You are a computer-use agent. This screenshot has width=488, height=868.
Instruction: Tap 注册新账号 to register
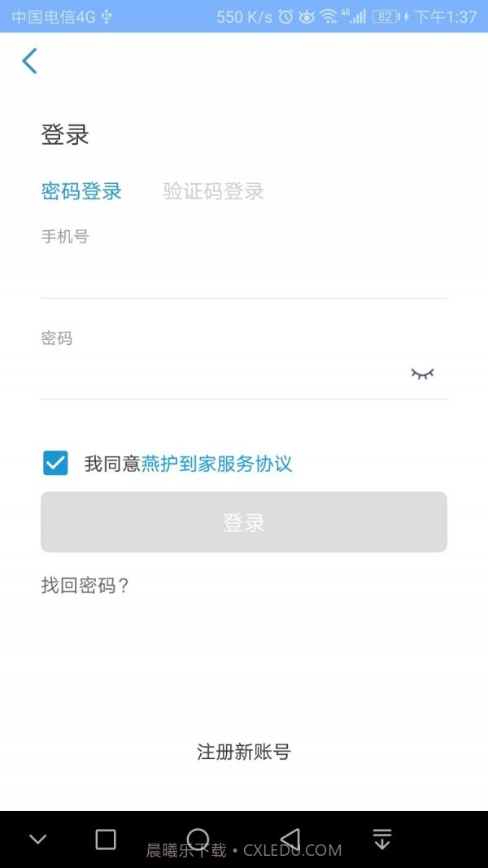(244, 752)
